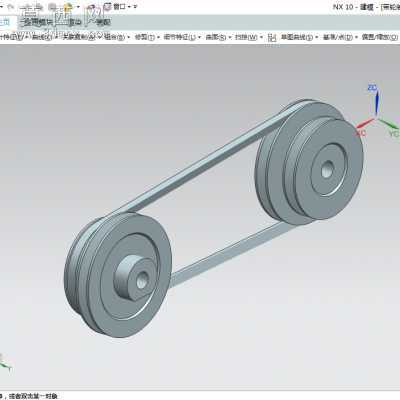Click the sketch icon before 草图曲线(S)
Screen dimensions: 400x400
pyautogui.click(x=272, y=37)
